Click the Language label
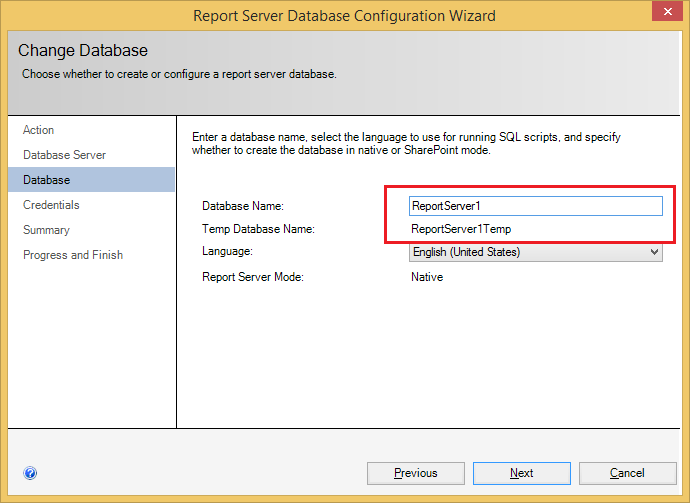The image size is (690, 503). tap(227, 251)
